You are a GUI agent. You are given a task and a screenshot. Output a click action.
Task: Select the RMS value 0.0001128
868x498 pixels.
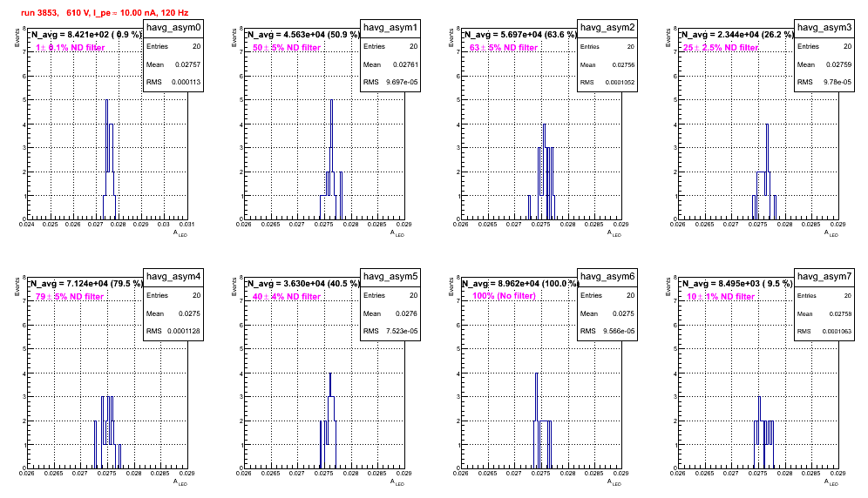[x=184, y=331]
